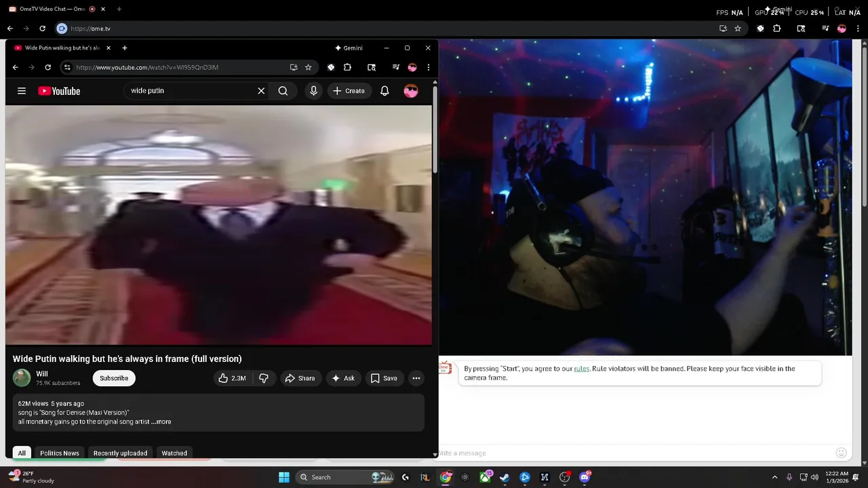
Task: Show hidden system tray icons
Action: point(774,477)
